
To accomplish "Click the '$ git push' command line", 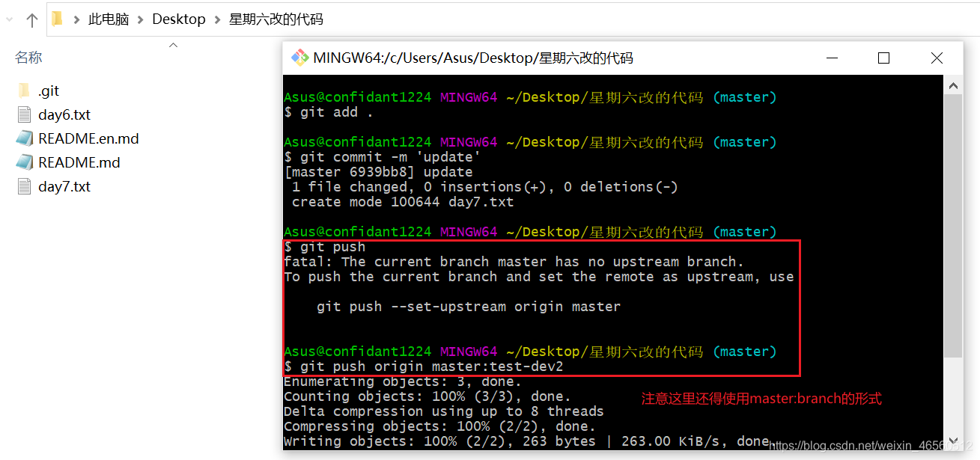I will coord(324,247).
